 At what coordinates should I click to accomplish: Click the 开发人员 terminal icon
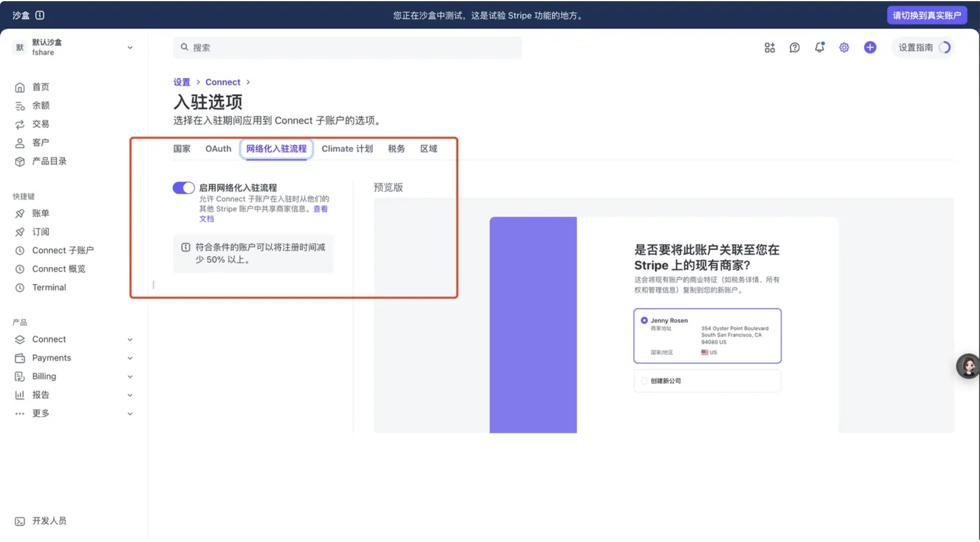click(20, 521)
